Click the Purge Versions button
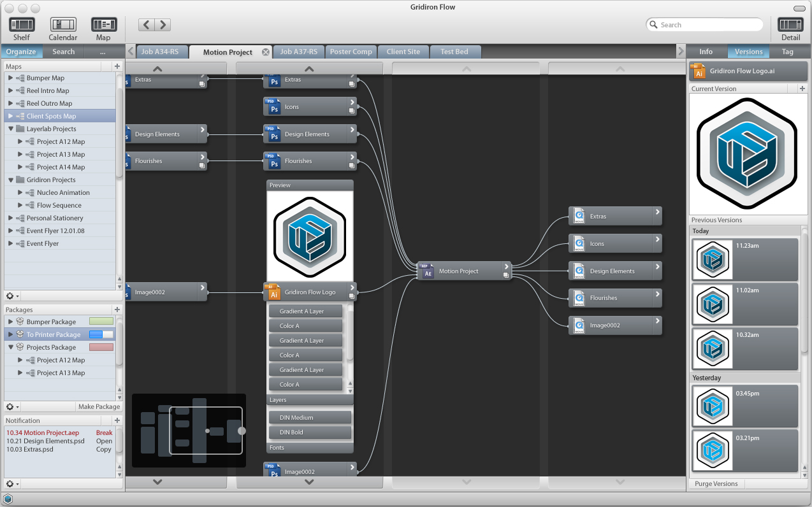Viewport: 812px width, 507px height. point(716,483)
